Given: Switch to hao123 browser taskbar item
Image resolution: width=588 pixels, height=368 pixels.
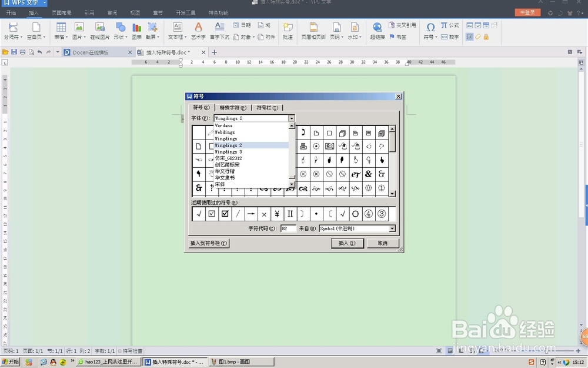Looking at the screenshot, I should tap(108, 362).
